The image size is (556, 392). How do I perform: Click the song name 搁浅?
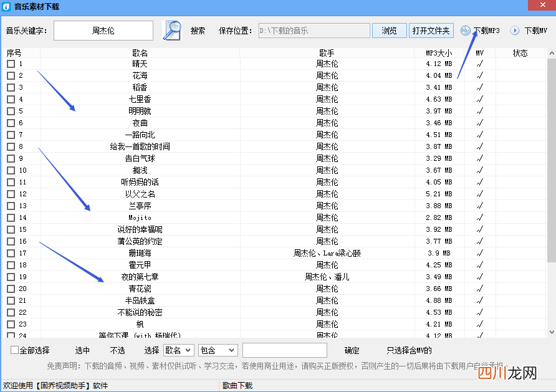click(x=140, y=171)
